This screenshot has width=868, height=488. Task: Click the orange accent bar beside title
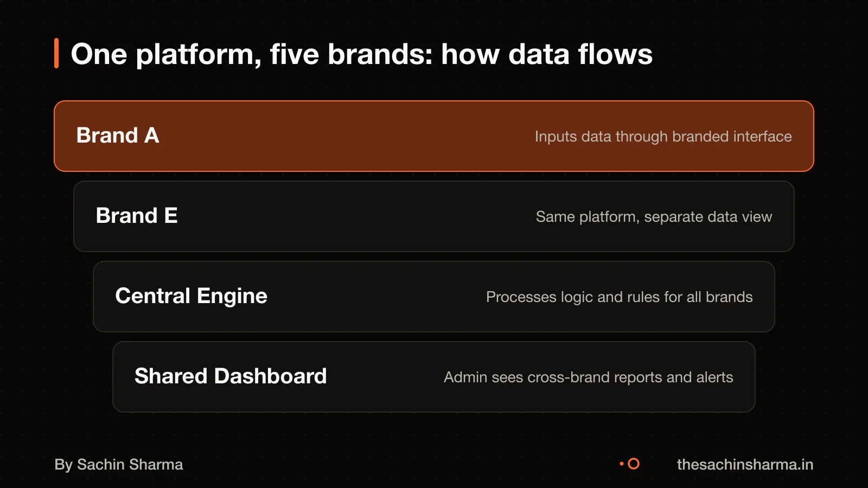[56, 54]
